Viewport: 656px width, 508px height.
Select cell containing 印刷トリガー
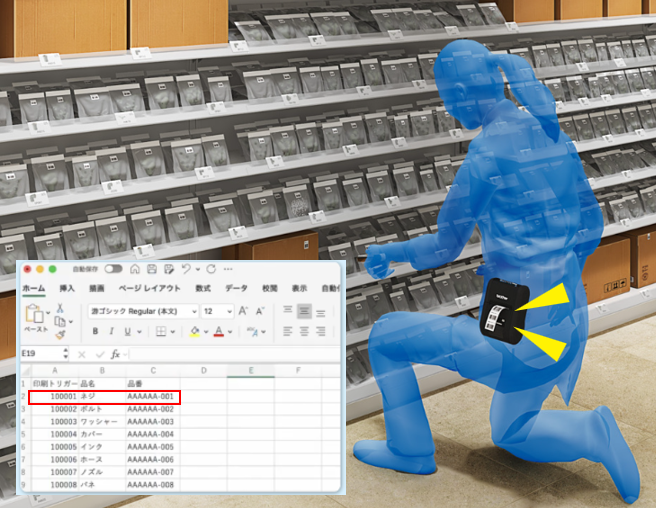point(55,384)
